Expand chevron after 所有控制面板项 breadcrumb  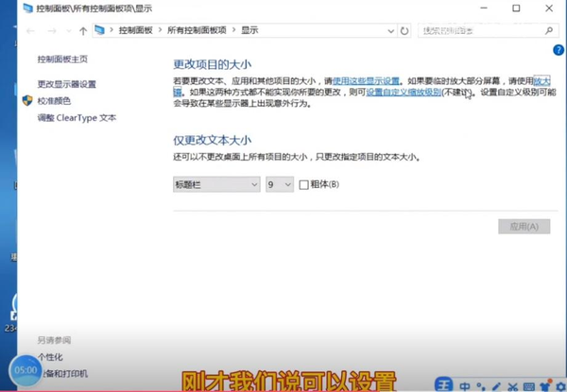[x=233, y=30]
